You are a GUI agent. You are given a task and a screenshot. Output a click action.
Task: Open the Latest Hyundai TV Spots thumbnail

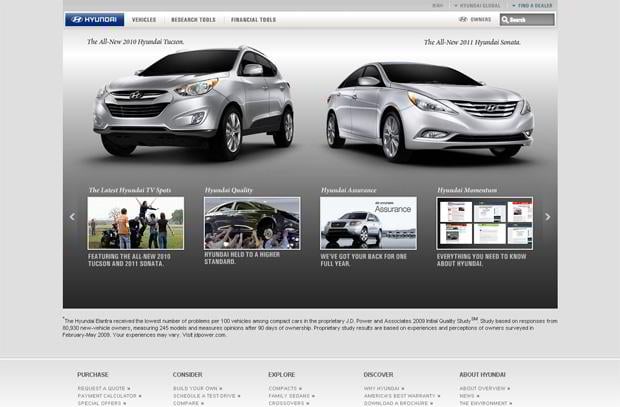135,222
